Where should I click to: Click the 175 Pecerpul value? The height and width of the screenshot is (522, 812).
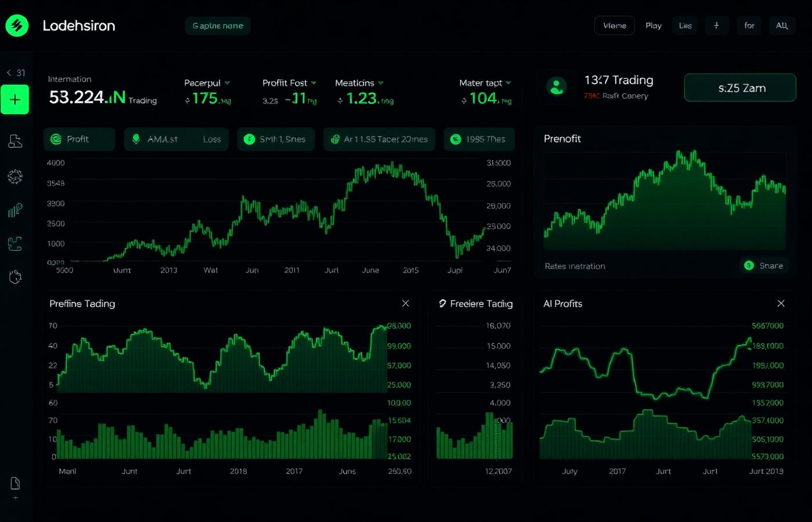click(205, 99)
